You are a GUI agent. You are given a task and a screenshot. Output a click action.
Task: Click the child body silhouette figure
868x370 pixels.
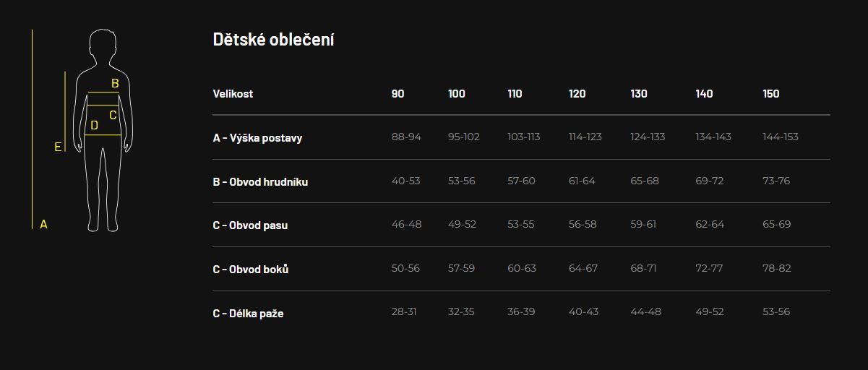coord(103,130)
